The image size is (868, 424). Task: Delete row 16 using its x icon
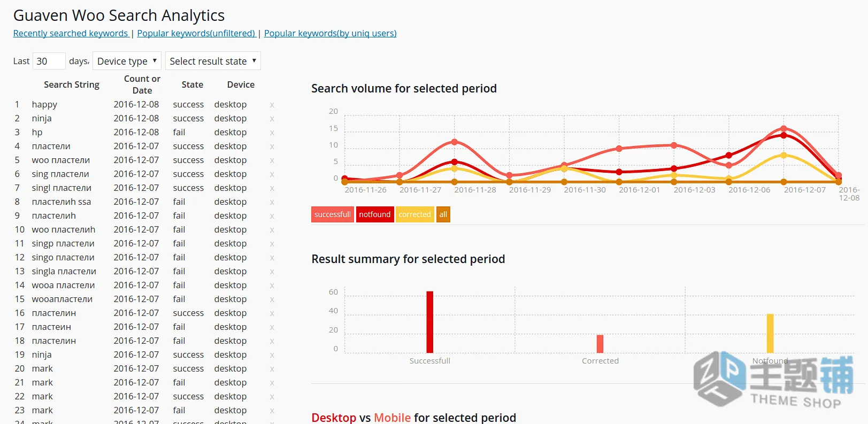pyautogui.click(x=272, y=313)
